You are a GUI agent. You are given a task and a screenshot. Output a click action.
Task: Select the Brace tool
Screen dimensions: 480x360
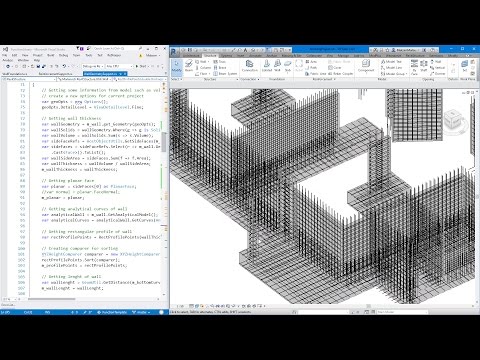point(220,68)
